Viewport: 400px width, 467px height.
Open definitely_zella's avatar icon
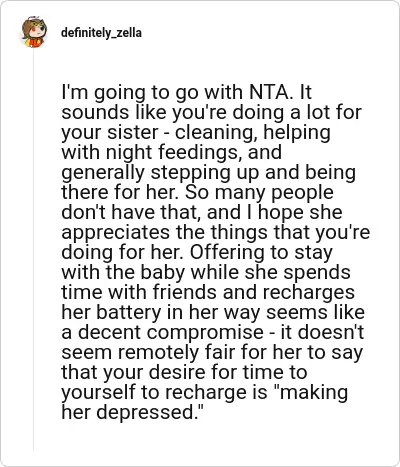34,32
